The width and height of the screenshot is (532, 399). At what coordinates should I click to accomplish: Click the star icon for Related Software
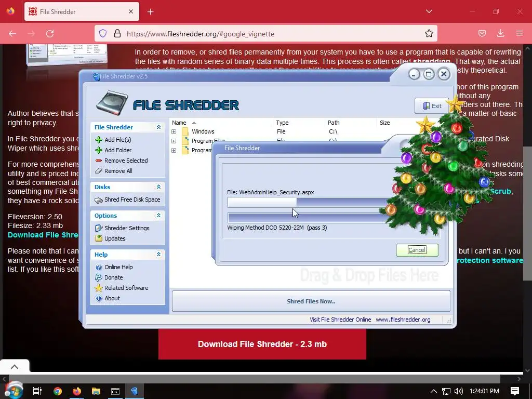[x=98, y=288]
